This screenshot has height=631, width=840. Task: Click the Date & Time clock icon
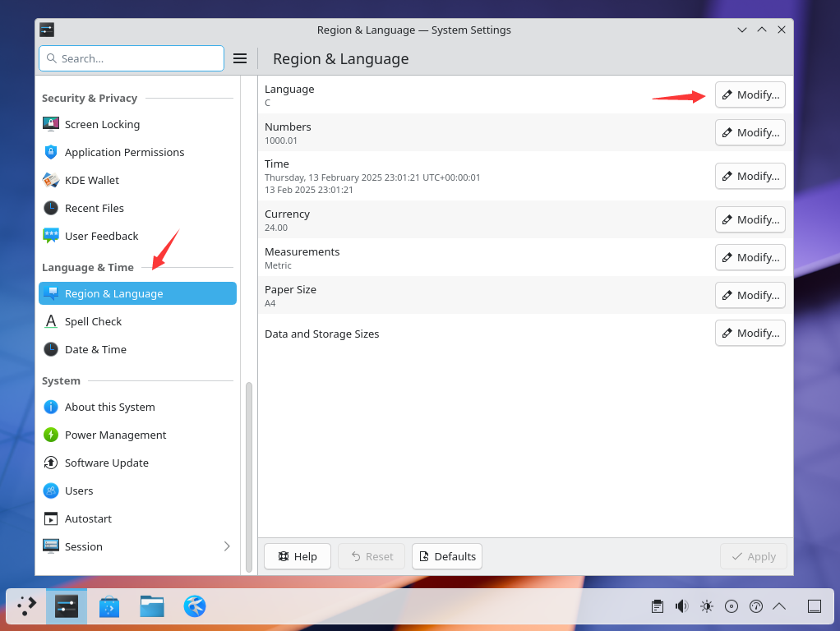(51, 349)
